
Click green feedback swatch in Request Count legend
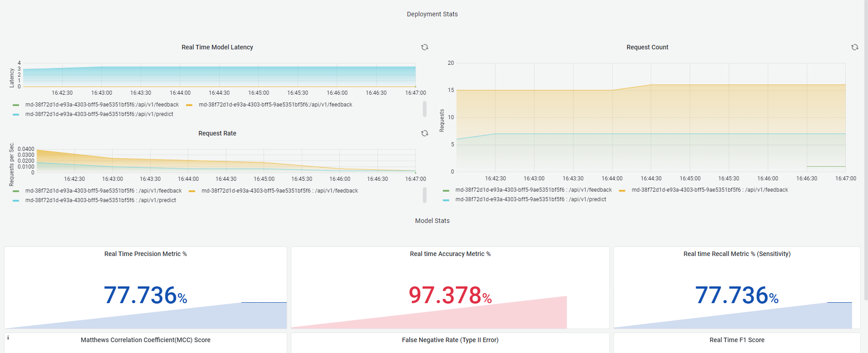[446, 191]
